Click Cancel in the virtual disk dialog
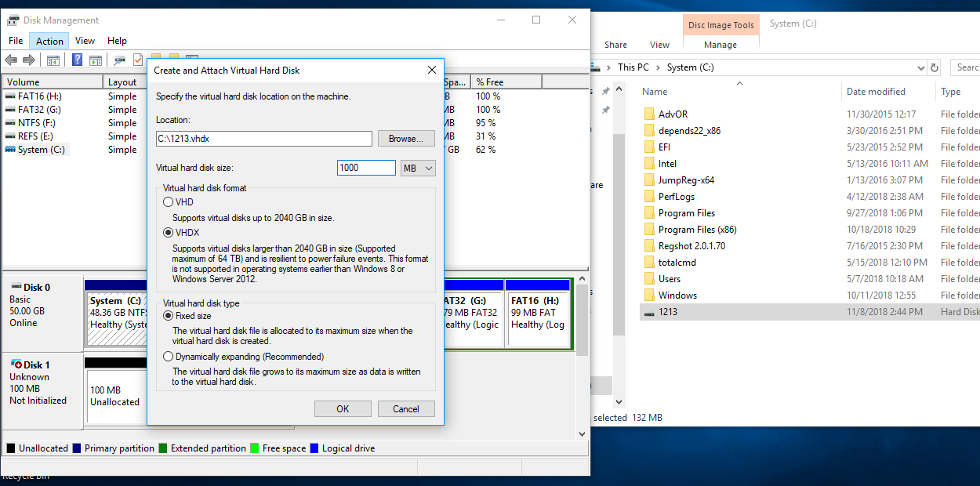Image resolution: width=980 pixels, height=486 pixels. tap(406, 408)
